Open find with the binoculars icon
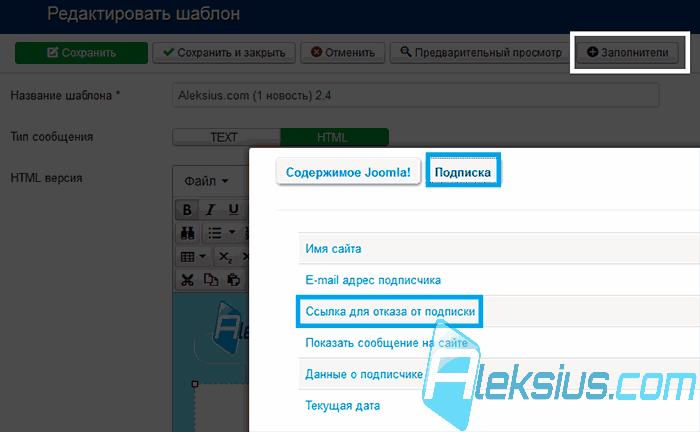Viewport: 700px width, 432px height. tap(188, 233)
